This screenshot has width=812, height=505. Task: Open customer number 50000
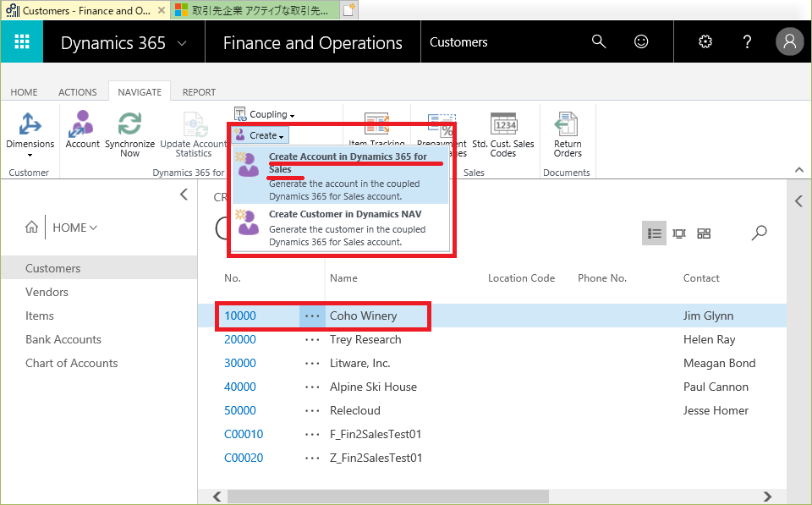point(239,411)
